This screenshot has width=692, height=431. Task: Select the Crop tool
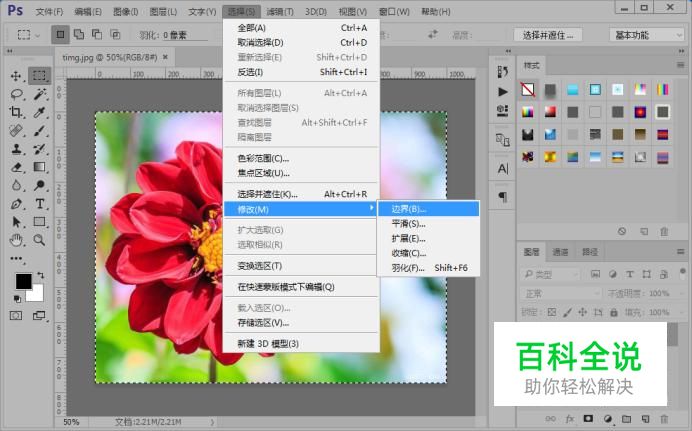[x=16, y=112]
